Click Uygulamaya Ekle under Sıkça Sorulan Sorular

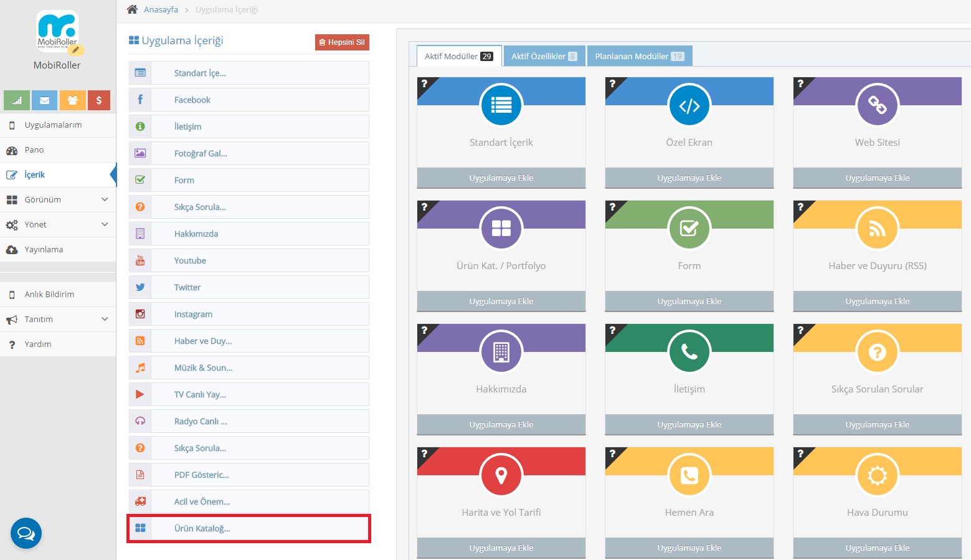pyautogui.click(x=878, y=424)
